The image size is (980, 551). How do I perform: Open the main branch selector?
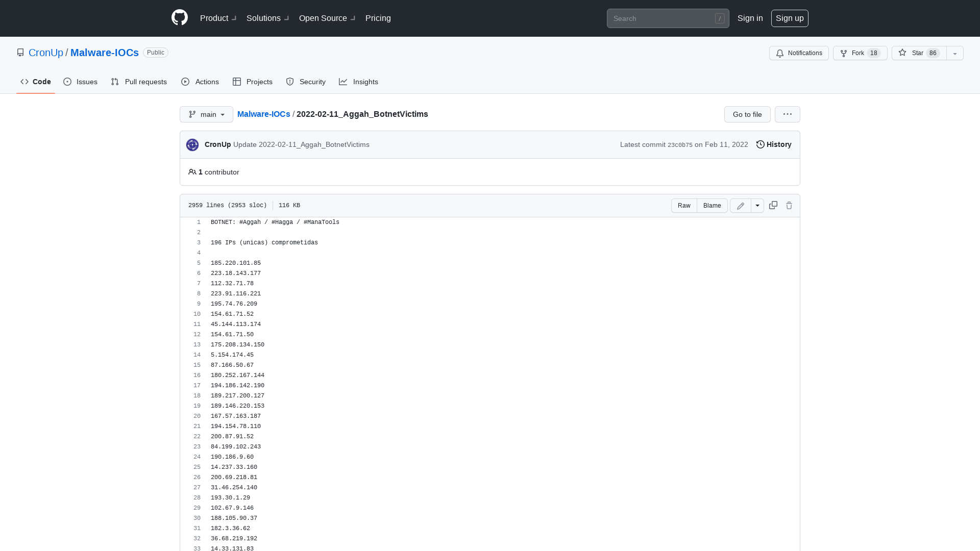[206, 114]
